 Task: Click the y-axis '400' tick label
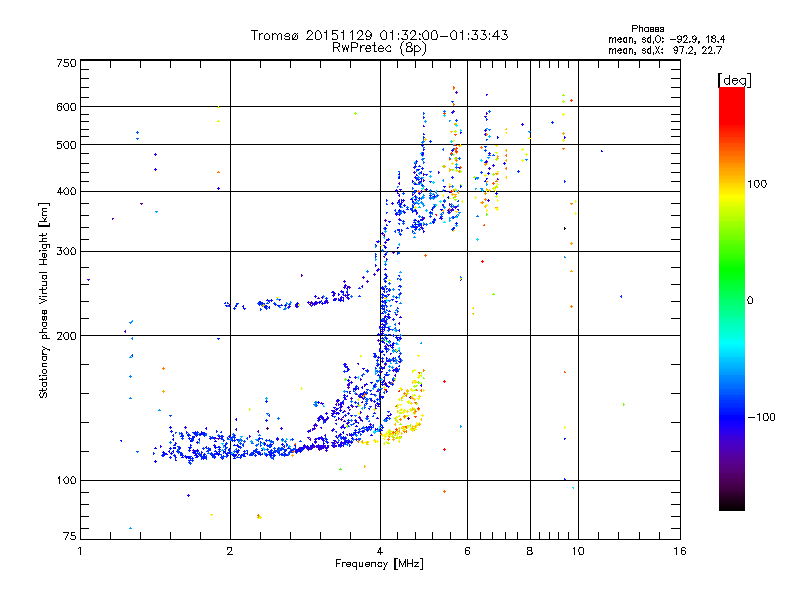coord(66,191)
